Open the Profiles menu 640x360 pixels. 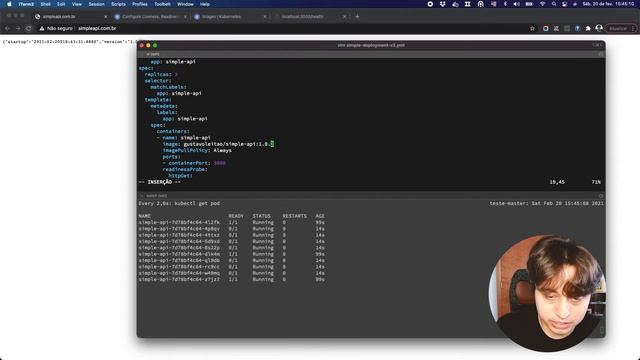(140, 4)
